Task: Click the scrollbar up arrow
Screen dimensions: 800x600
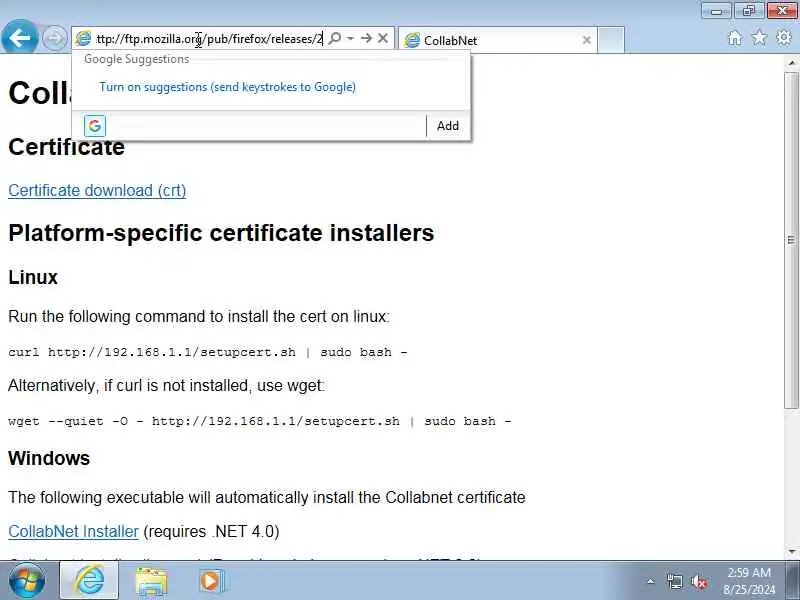Action: (792, 62)
